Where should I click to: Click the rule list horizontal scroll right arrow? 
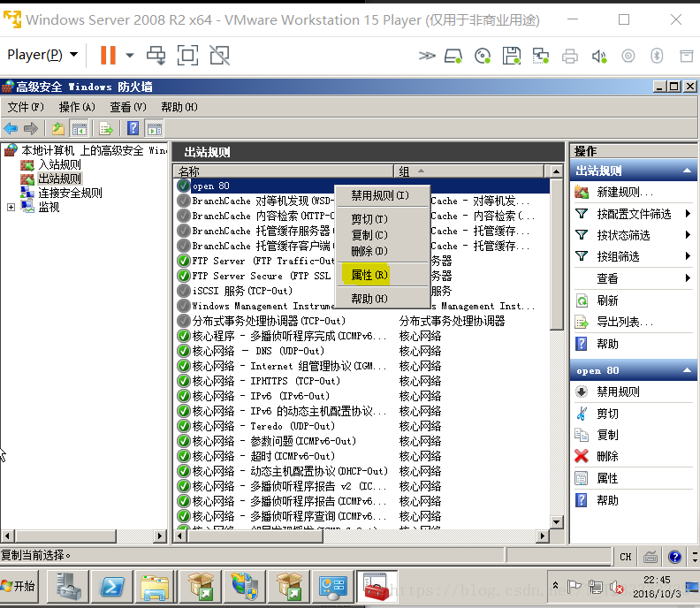[x=543, y=536]
